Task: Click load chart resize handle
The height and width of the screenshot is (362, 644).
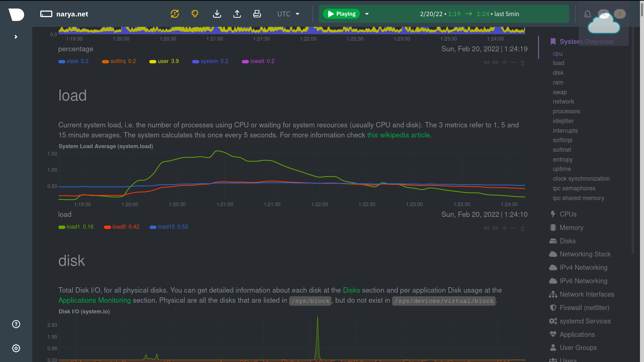Action: click(x=523, y=229)
